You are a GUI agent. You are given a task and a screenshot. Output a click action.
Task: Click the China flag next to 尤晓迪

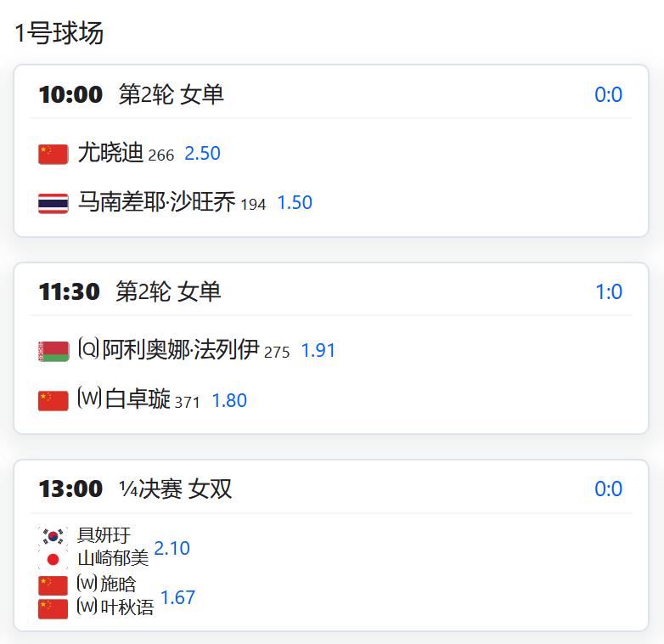click(x=53, y=154)
